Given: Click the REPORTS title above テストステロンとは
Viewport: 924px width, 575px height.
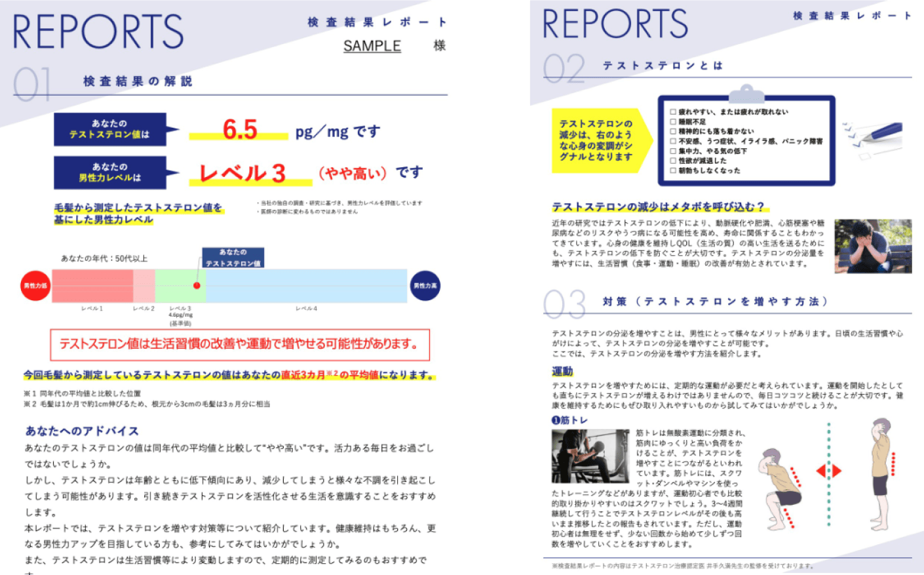Looking at the screenshot, I should tap(615, 24).
